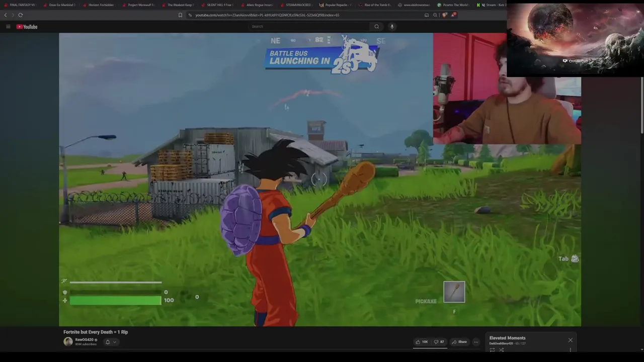Switch to The Bleakest Keep tab
The image size is (644, 362).
coord(178,5)
